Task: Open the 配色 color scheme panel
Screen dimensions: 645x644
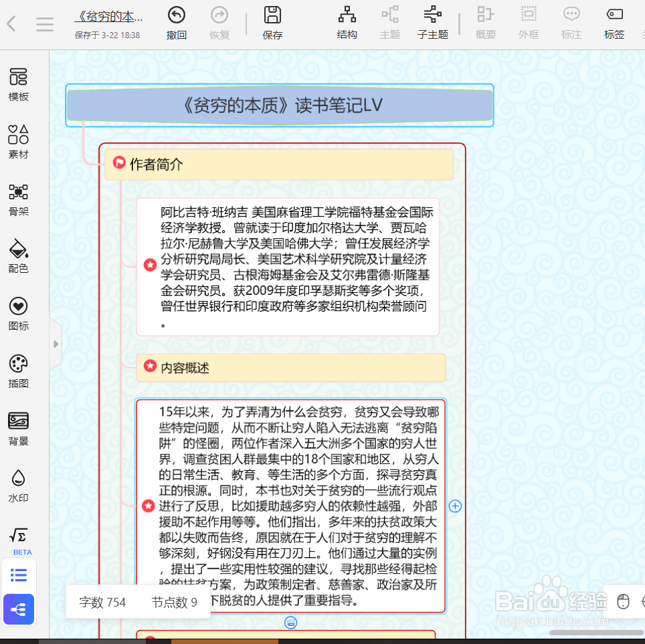Action: (x=19, y=256)
